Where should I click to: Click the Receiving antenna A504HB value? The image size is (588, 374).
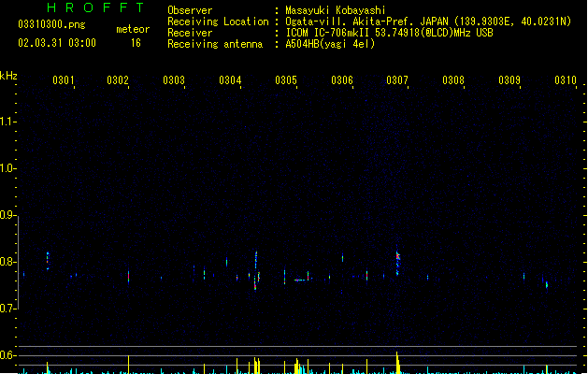330,44
